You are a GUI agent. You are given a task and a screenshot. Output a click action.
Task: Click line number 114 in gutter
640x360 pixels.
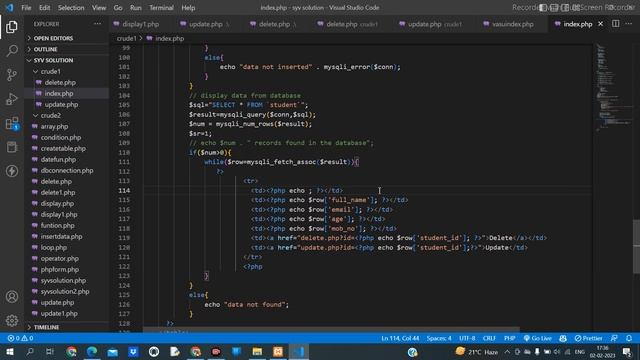[x=124, y=191]
